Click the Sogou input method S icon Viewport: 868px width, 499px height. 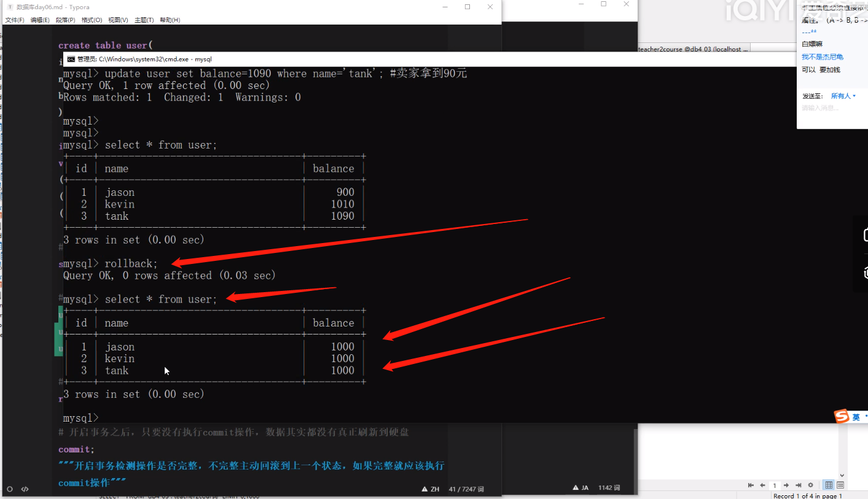coord(841,416)
